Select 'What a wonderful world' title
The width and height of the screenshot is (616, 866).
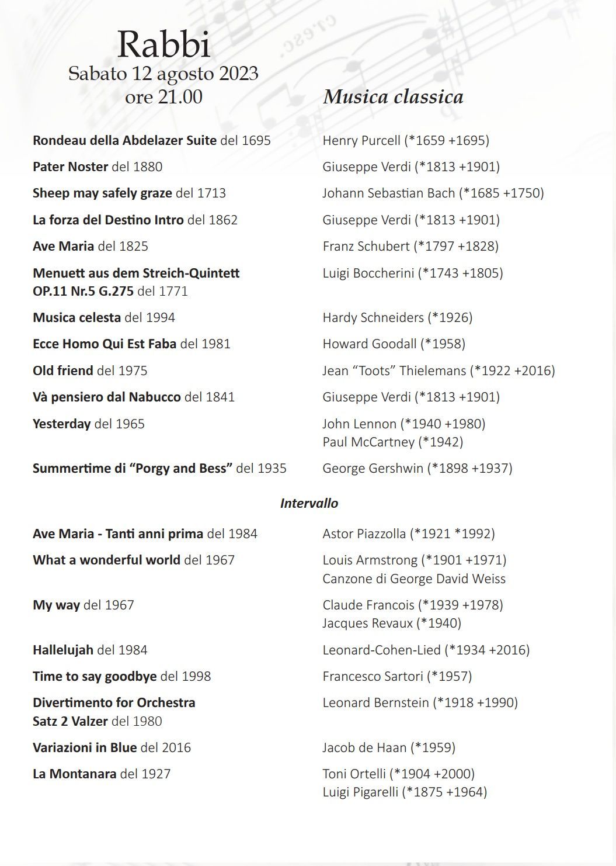coord(106,560)
